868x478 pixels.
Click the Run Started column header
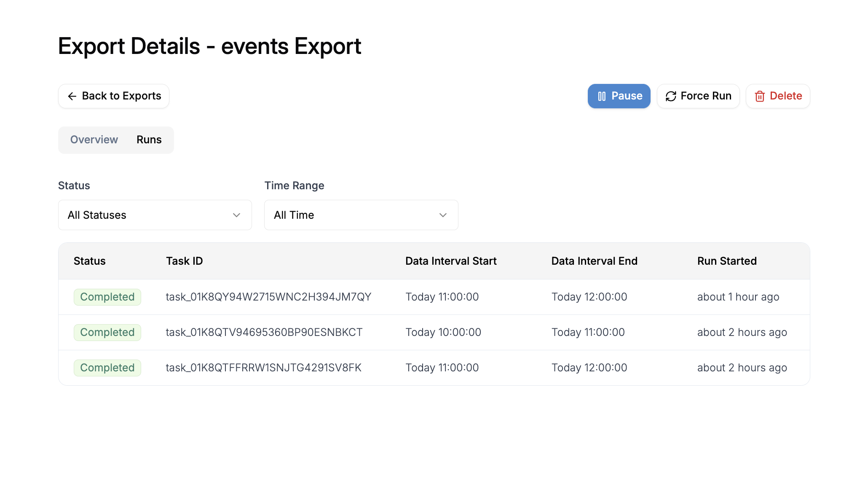tap(727, 261)
